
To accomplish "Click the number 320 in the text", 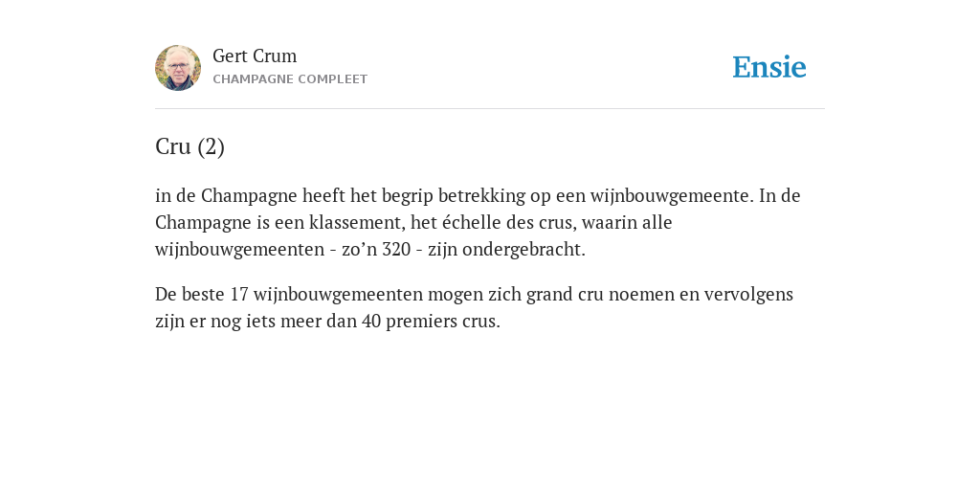I will click(396, 250).
